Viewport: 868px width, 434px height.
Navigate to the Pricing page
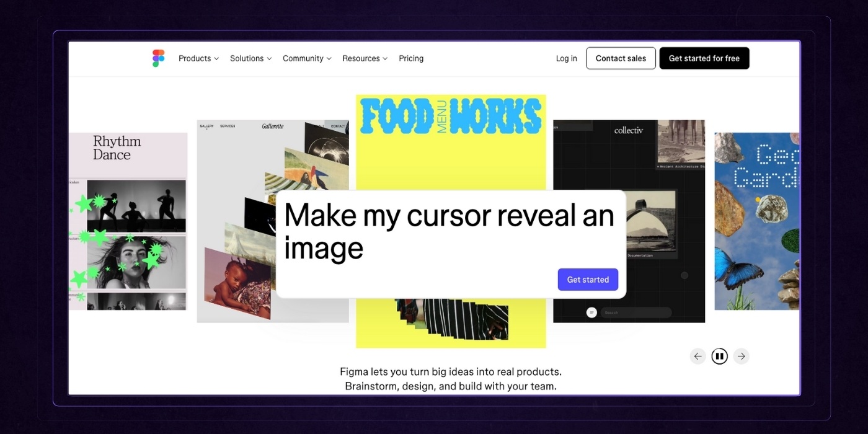tap(411, 58)
